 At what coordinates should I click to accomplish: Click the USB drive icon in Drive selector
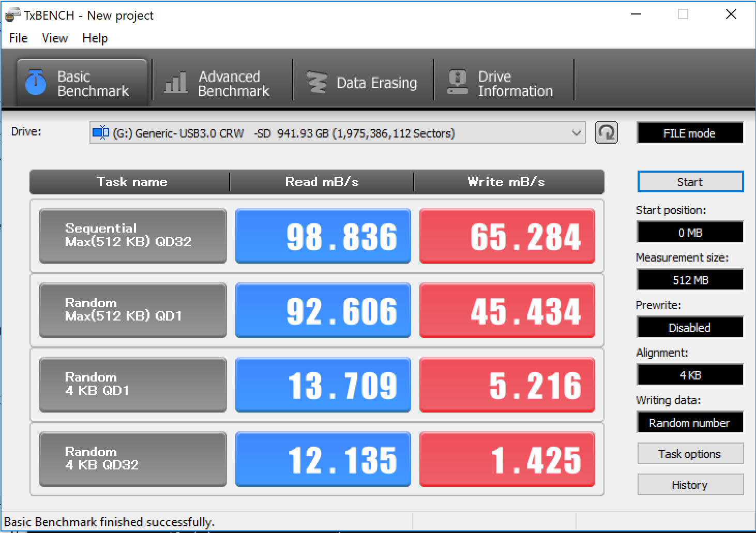pyautogui.click(x=100, y=133)
